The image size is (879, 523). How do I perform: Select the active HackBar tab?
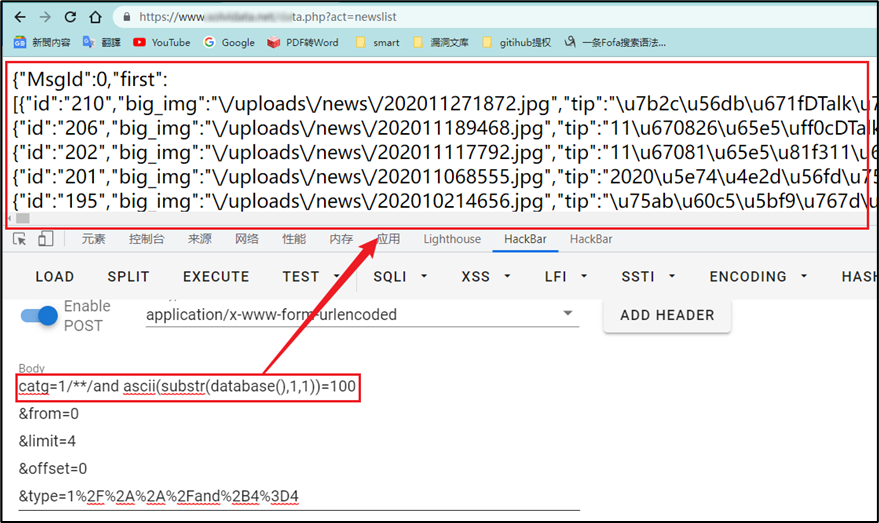click(x=525, y=239)
